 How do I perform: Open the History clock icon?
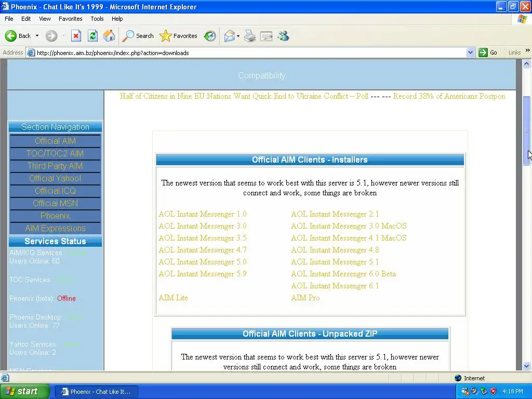(x=210, y=36)
